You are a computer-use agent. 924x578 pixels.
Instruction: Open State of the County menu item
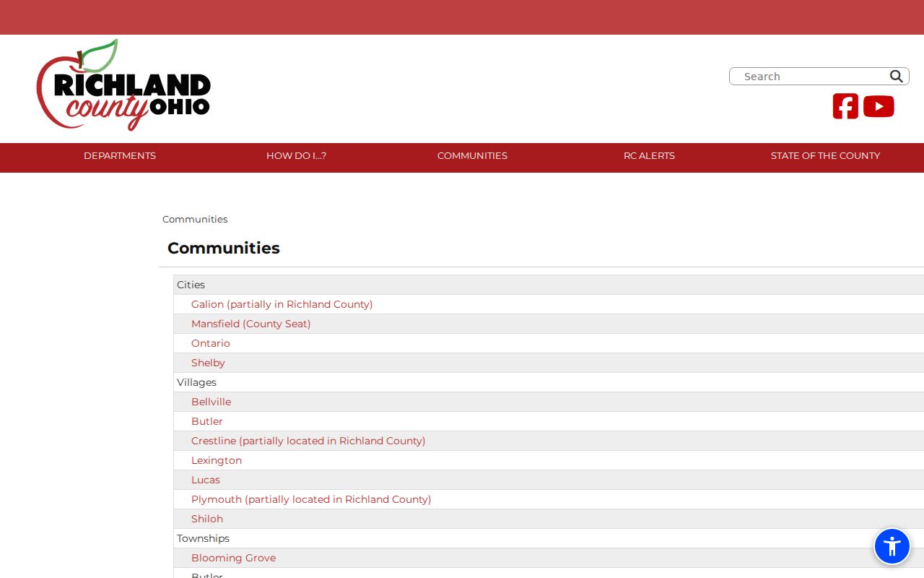825,156
